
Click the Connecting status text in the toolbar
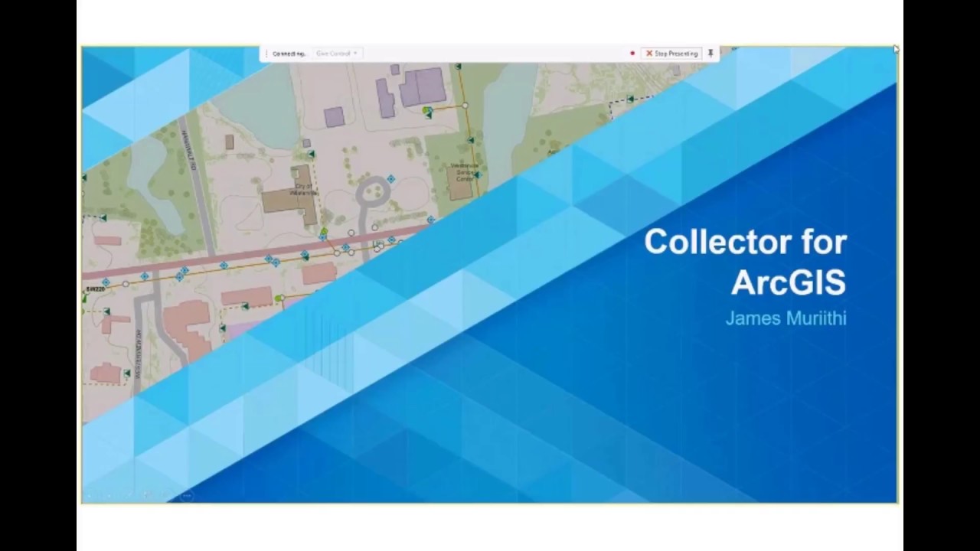tap(289, 54)
